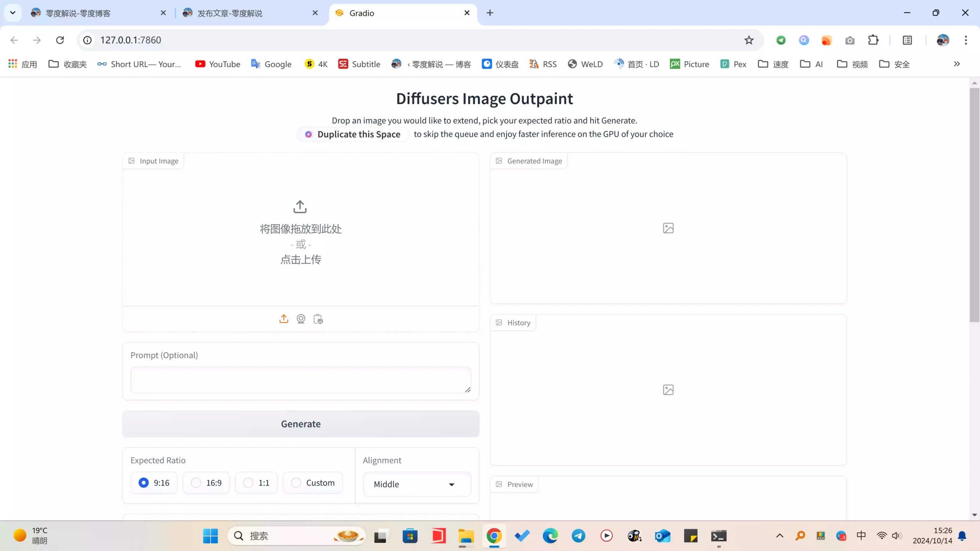Open the tab search dropdown arrow

[x=13, y=13]
